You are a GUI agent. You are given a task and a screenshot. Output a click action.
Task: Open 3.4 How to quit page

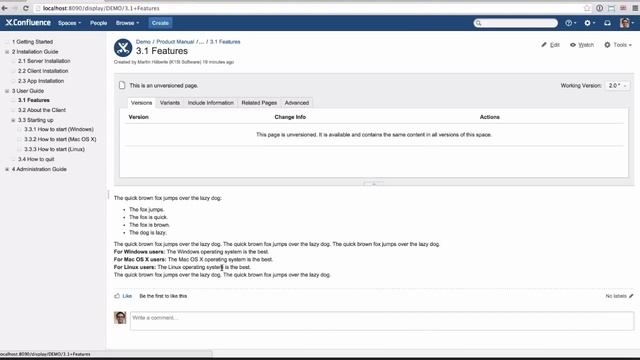36,159
